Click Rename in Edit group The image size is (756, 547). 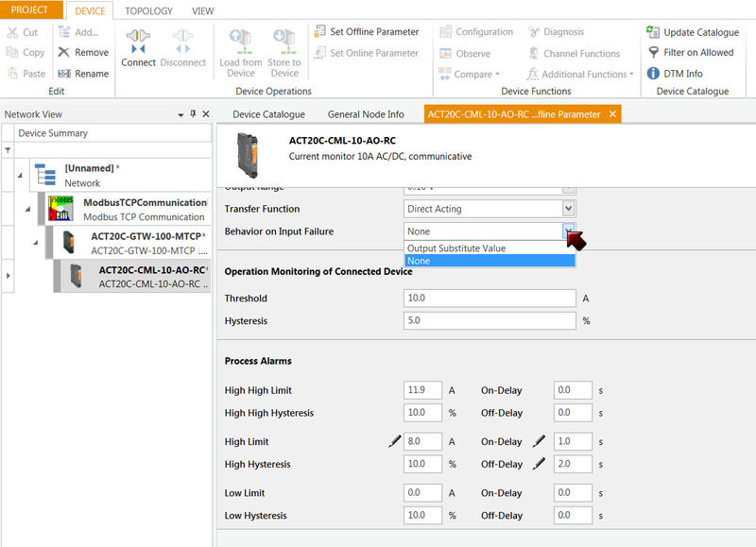(x=64, y=74)
